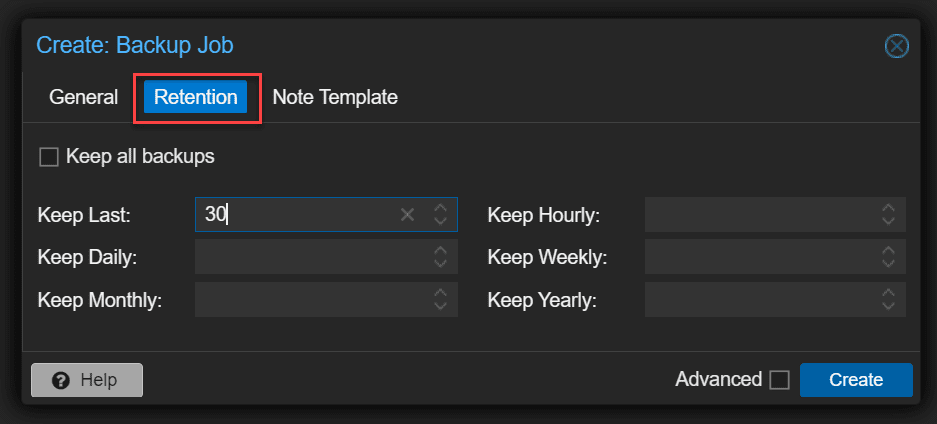This screenshot has width=937, height=424.
Task: Open Help for backup jobs
Action: click(x=87, y=380)
